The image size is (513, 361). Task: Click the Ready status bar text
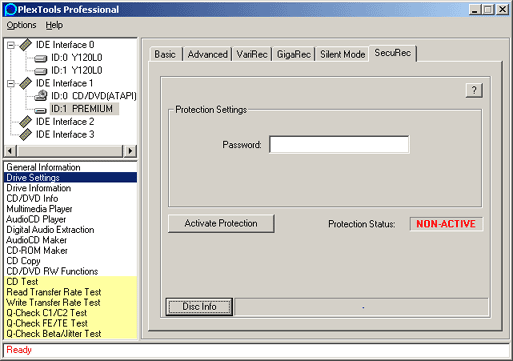pyautogui.click(x=19, y=350)
